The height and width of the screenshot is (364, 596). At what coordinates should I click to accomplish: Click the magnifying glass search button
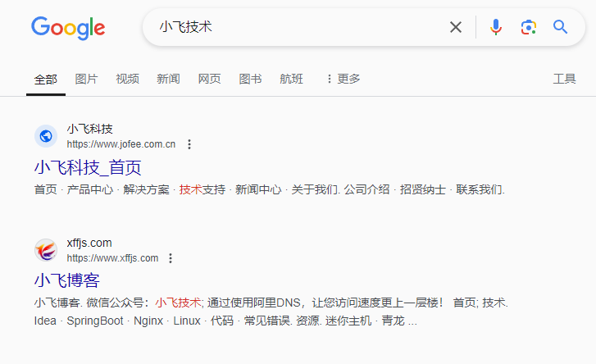click(561, 27)
